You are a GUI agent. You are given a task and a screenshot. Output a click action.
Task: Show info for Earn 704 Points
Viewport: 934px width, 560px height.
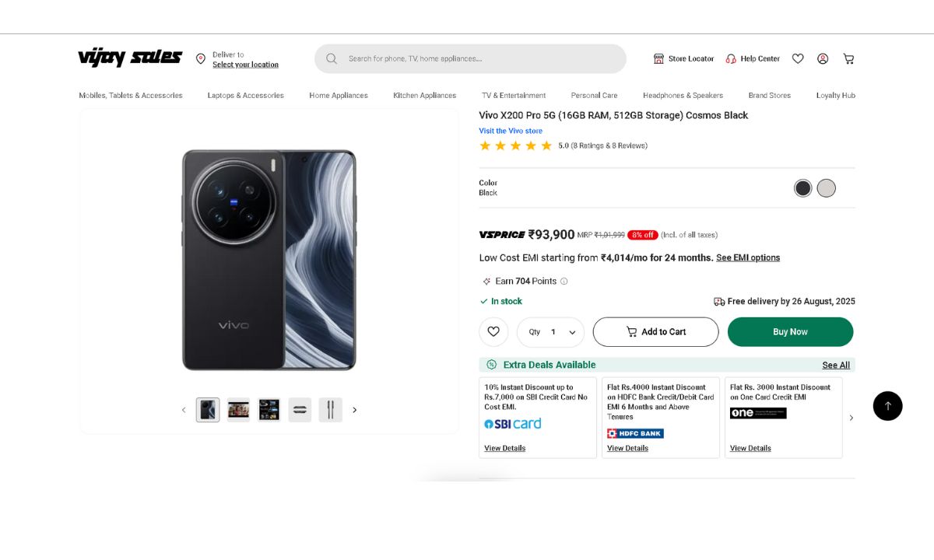point(564,282)
